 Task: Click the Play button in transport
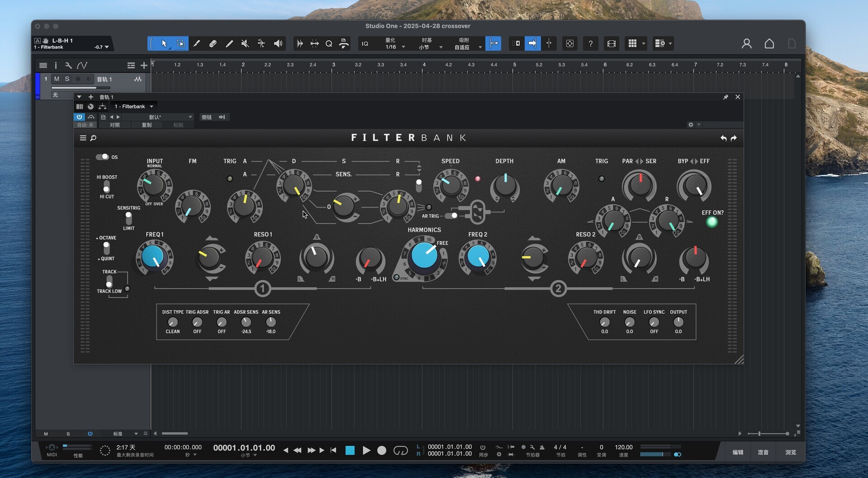[366, 450]
